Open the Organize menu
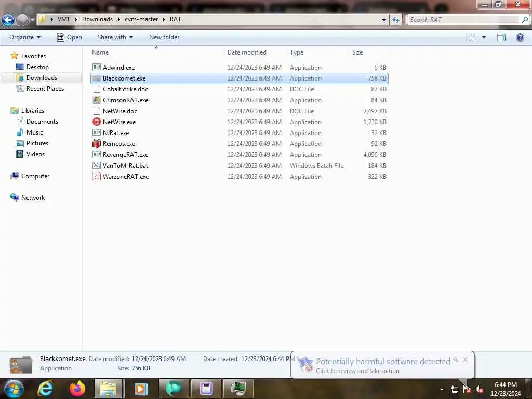 pos(25,37)
